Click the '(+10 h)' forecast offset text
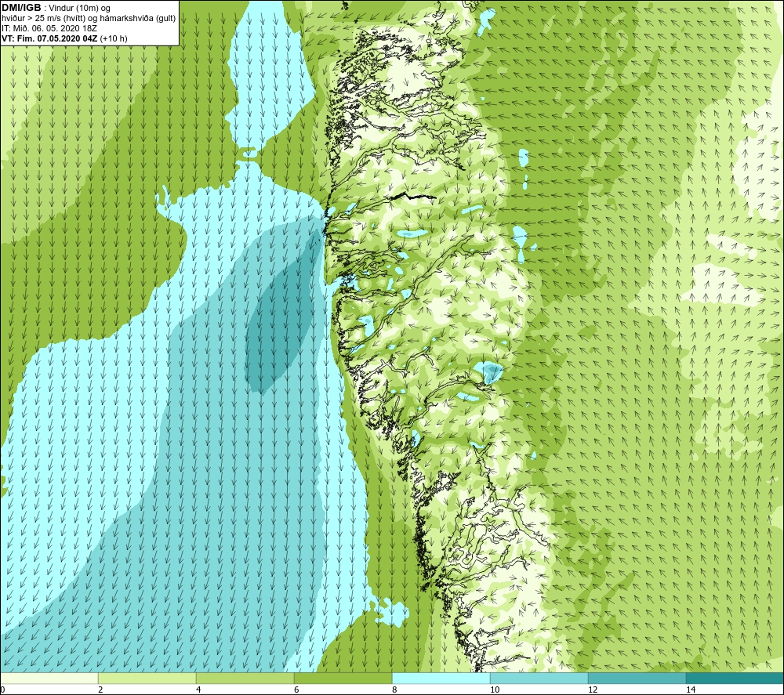The height and width of the screenshot is (695, 784). 114,38
